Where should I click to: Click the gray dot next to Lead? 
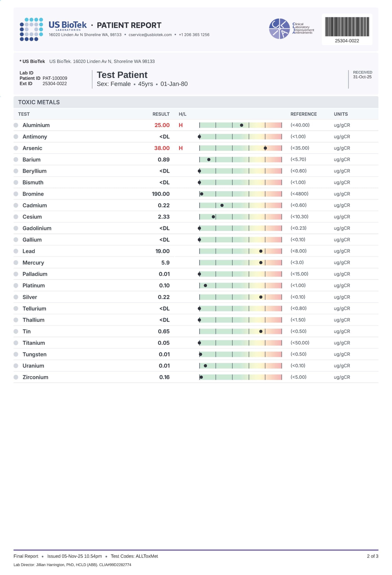(16, 251)
